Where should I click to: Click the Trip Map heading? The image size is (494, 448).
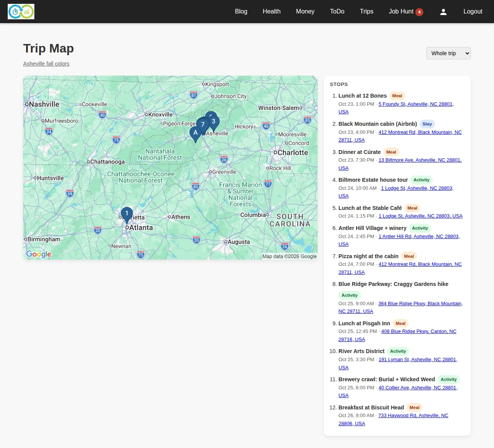tap(48, 48)
